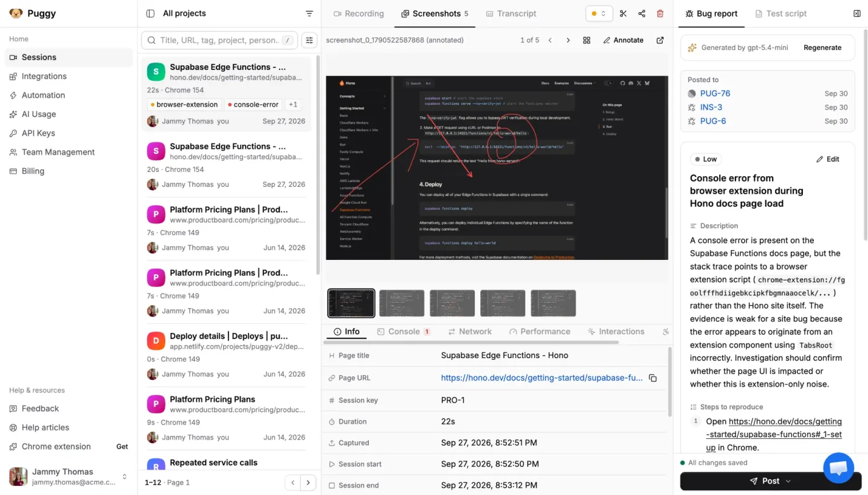The image size is (868, 495).
Task: Switch to the Recording tab
Action: point(358,13)
